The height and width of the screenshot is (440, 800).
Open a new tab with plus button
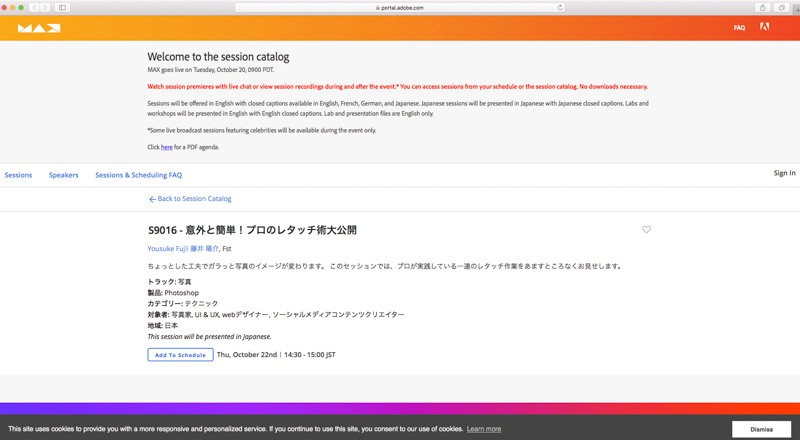(x=796, y=8)
